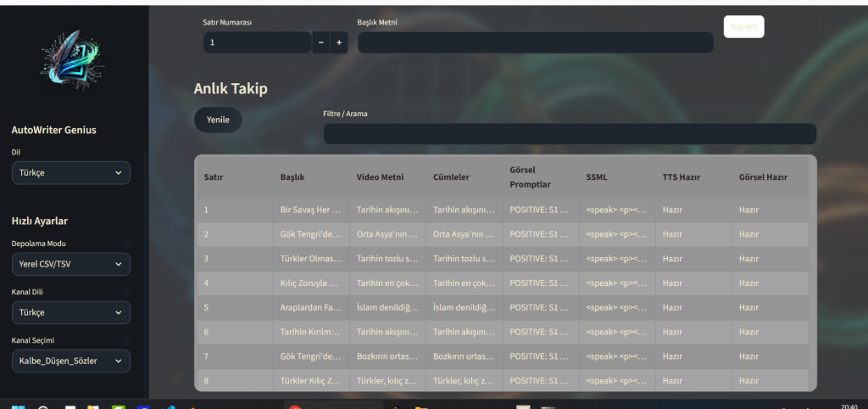Increase Satır Numarası with plus button
This screenshot has height=409, width=868.
tap(339, 42)
